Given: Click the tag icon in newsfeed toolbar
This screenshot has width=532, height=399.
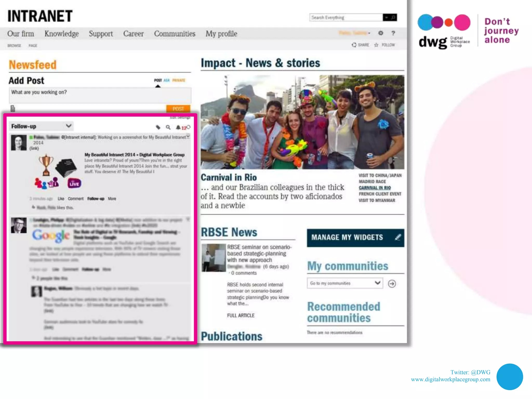Looking at the screenshot, I should 158,127.
